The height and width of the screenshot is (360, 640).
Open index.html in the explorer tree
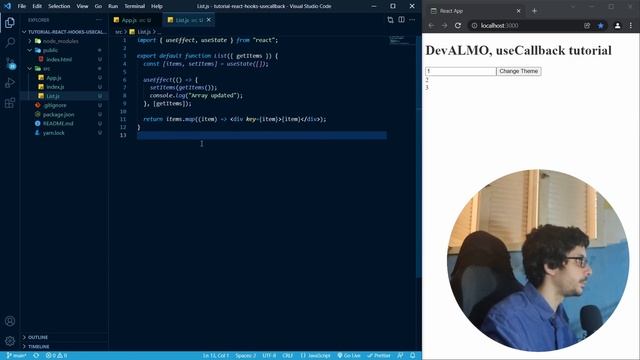click(59, 60)
